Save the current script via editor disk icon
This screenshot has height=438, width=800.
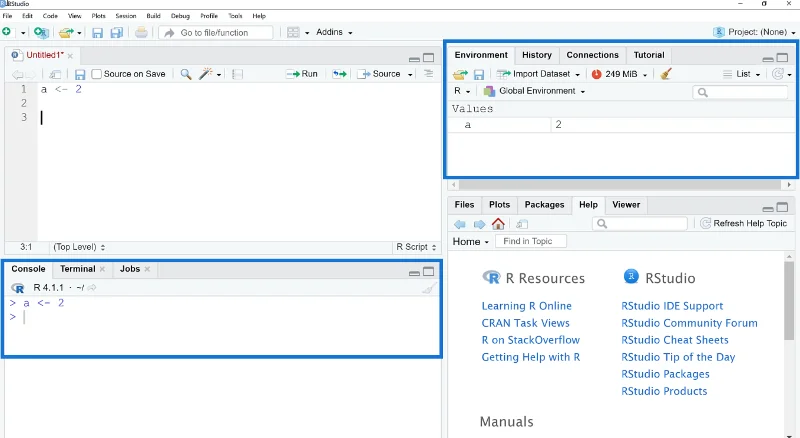pyautogui.click(x=80, y=75)
